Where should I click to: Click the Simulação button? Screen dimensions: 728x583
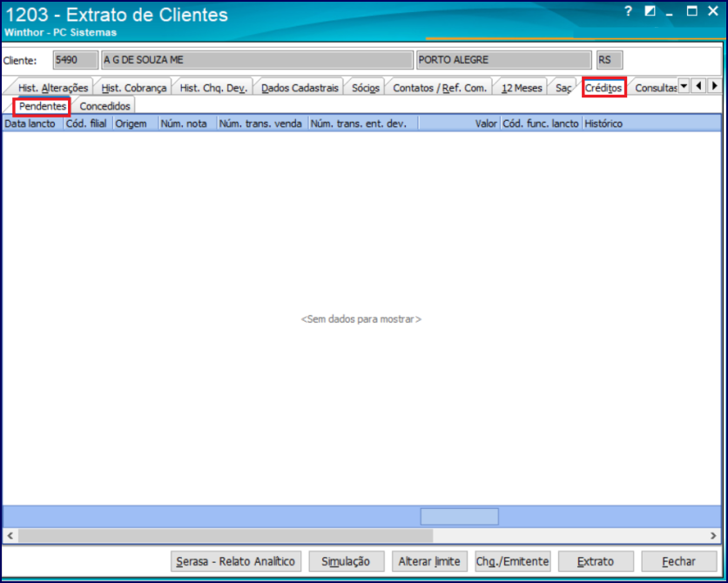(x=346, y=561)
